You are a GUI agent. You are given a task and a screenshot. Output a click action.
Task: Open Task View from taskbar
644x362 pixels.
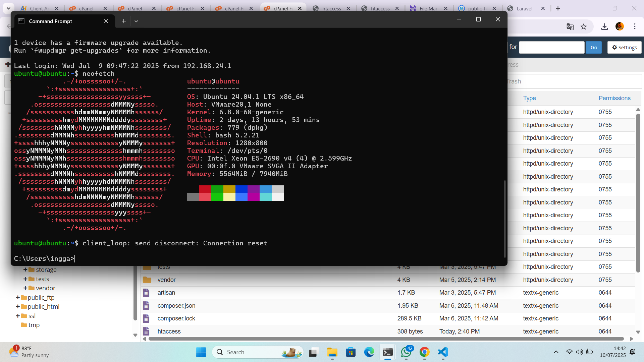pyautogui.click(x=313, y=352)
